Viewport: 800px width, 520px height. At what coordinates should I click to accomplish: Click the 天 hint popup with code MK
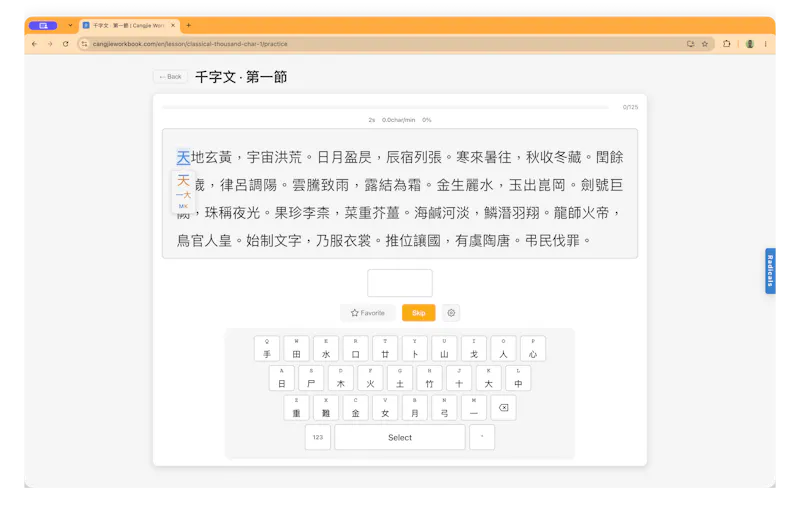pyautogui.click(x=183, y=191)
